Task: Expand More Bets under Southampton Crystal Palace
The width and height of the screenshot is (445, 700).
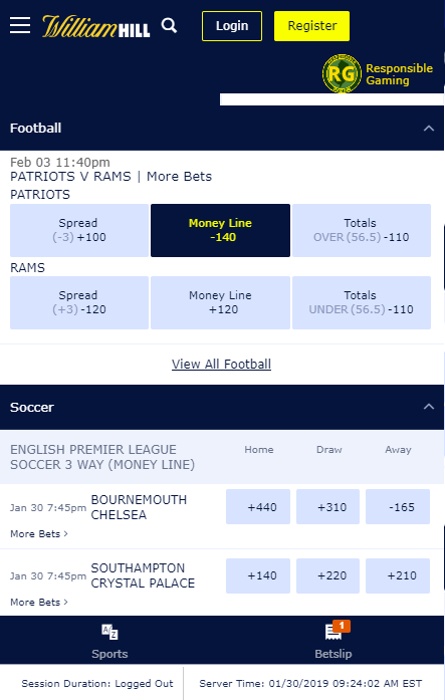Action: tap(39, 602)
